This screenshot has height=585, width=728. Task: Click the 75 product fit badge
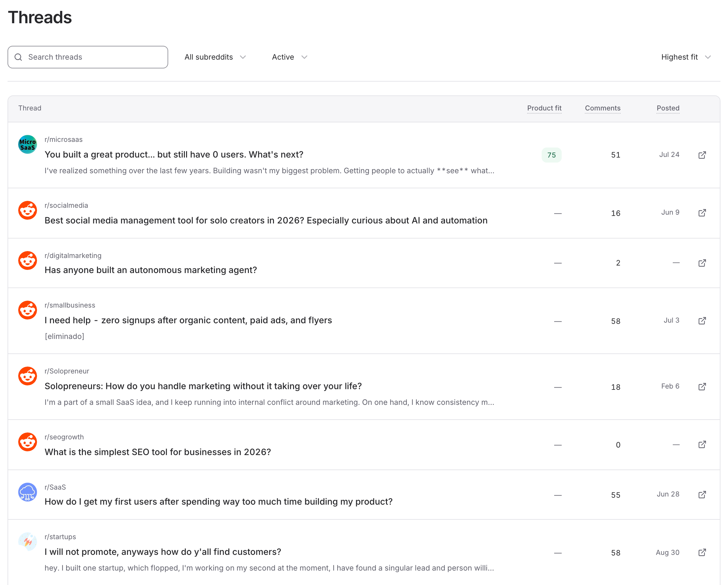point(551,155)
